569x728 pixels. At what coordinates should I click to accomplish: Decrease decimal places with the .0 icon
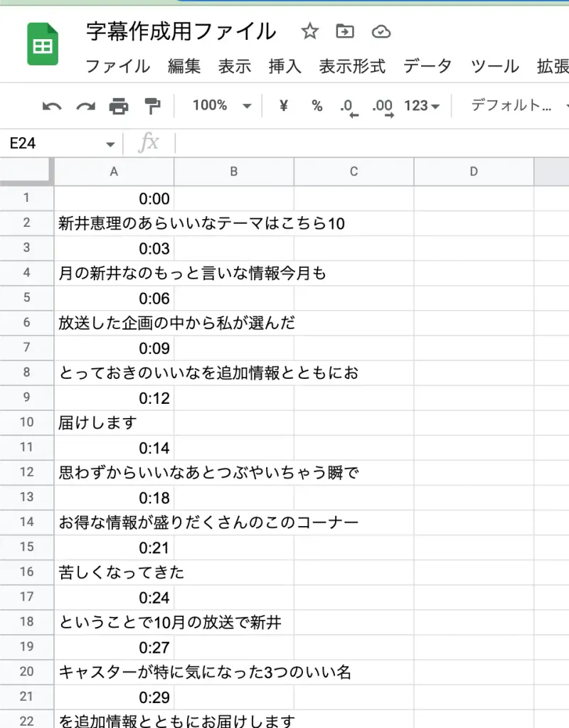[x=346, y=105]
